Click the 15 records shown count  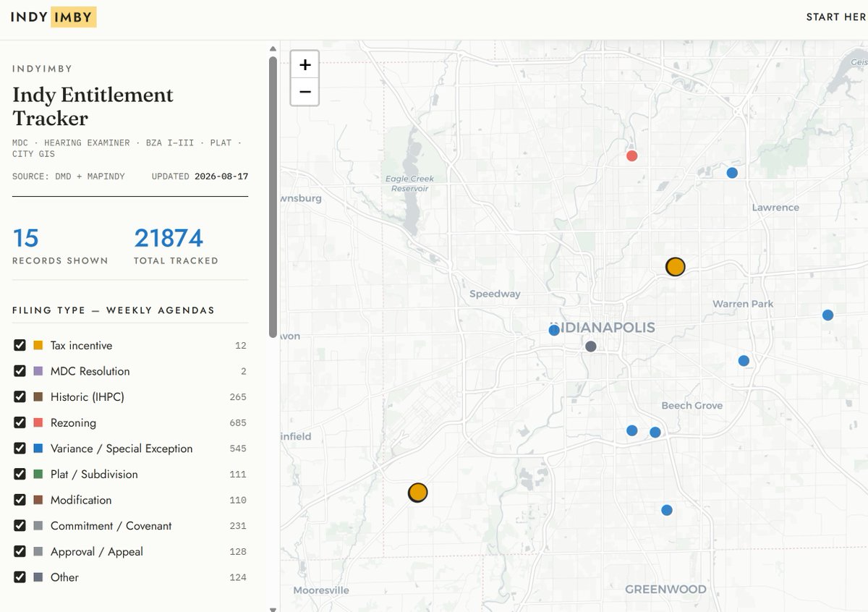pos(25,238)
